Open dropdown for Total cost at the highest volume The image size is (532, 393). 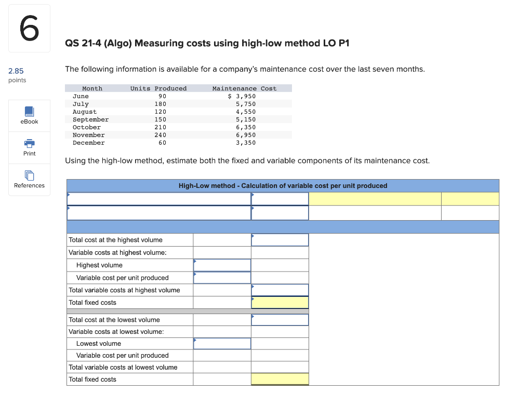tap(280, 239)
